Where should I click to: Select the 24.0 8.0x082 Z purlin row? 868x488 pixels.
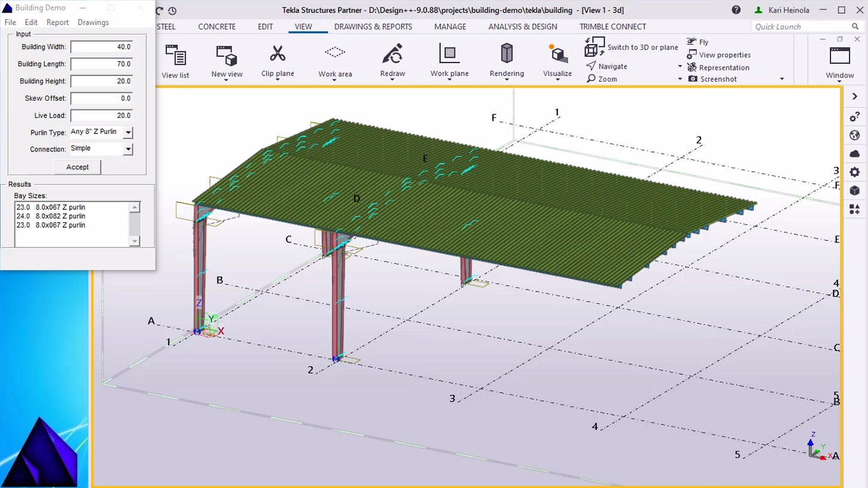[x=51, y=216]
